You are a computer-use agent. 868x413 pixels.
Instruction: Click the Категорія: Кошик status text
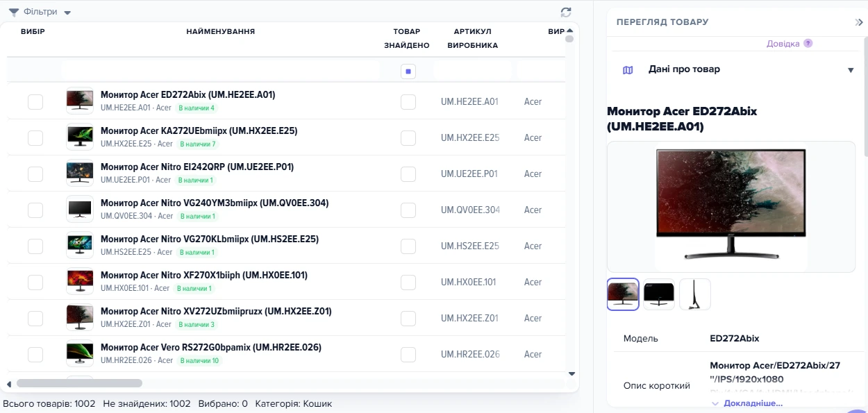[294, 404]
